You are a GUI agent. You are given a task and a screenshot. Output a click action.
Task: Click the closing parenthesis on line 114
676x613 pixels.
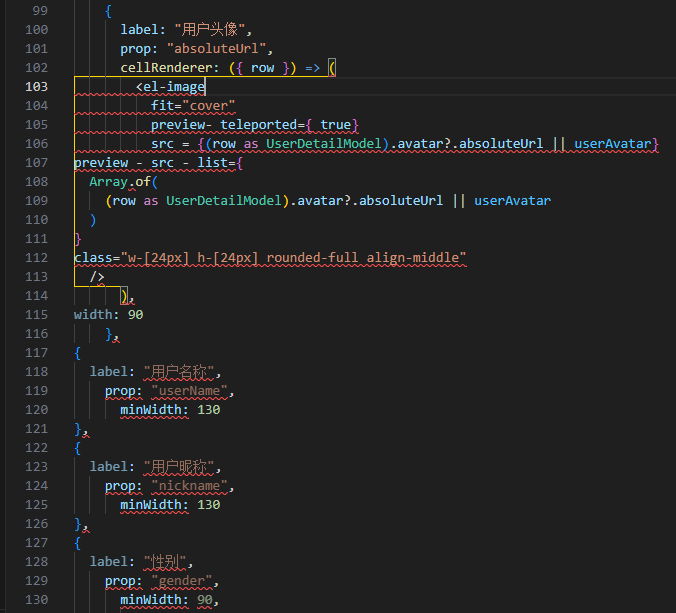(124, 296)
